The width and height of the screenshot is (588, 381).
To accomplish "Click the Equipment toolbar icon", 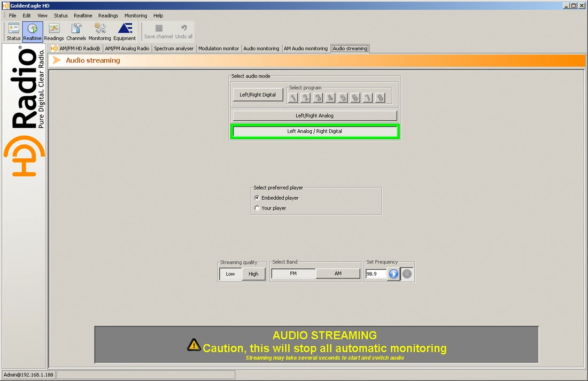I will coord(125,32).
